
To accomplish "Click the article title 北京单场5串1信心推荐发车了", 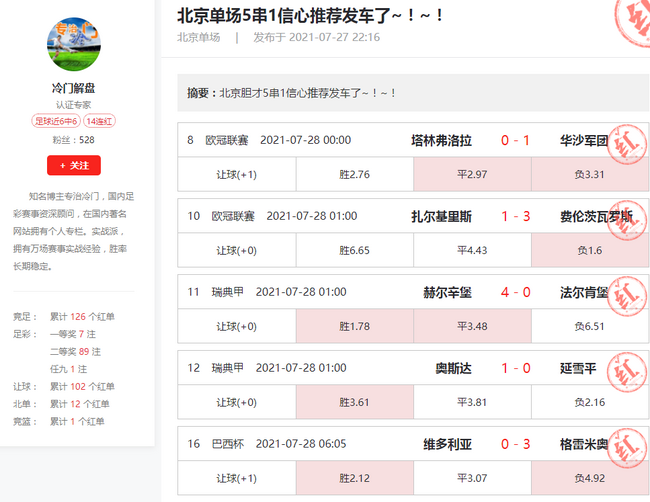I will tap(310, 15).
